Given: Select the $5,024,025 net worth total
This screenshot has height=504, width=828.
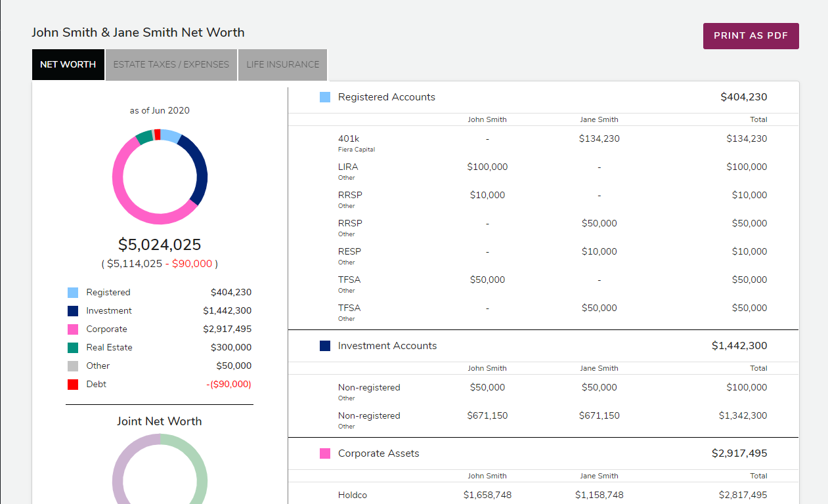Looking at the screenshot, I should (160, 245).
